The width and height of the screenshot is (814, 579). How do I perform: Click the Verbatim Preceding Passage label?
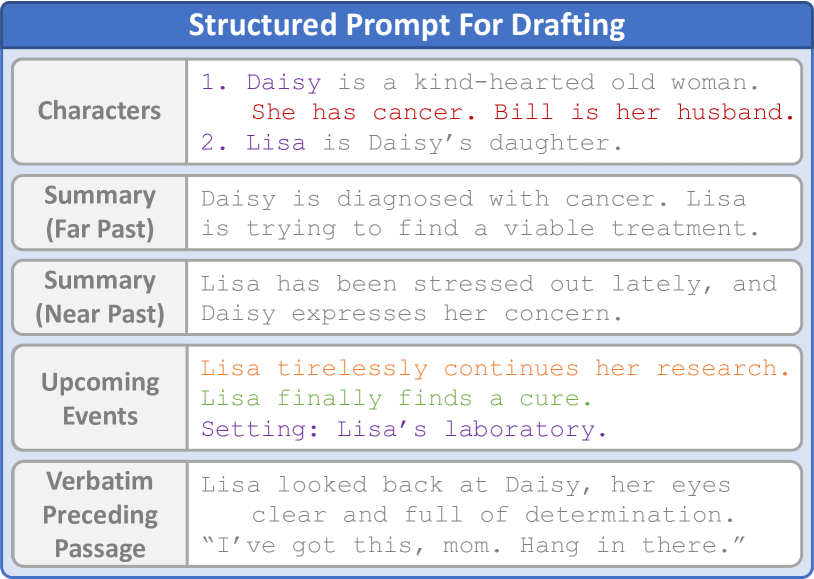click(x=100, y=514)
